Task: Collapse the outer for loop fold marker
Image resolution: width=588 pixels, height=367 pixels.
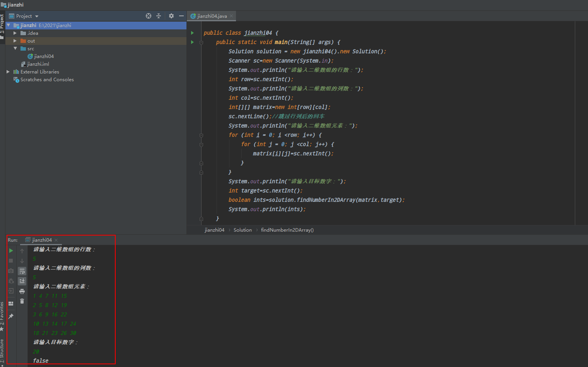Action: tap(201, 135)
